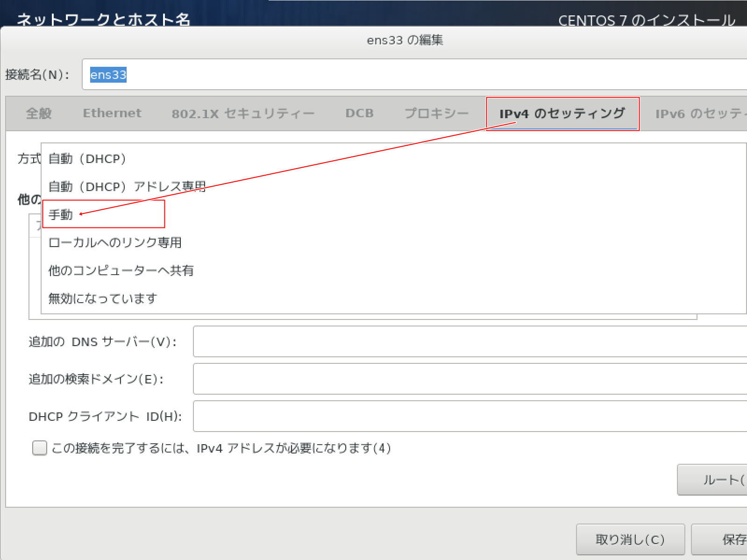Choose 自動（DHCP） from the method list
Image resolution: width=747 pixels, height=560 pixels.
(87, 159)
